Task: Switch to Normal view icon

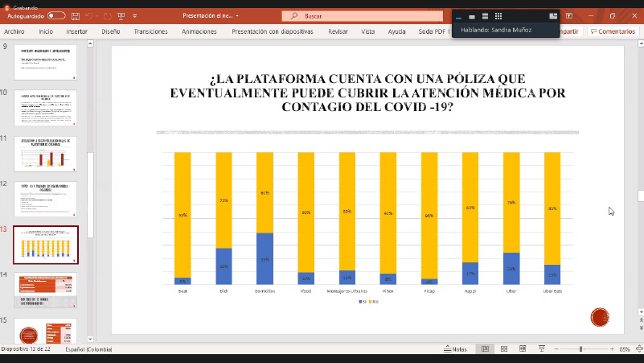Action: (485, 349)
